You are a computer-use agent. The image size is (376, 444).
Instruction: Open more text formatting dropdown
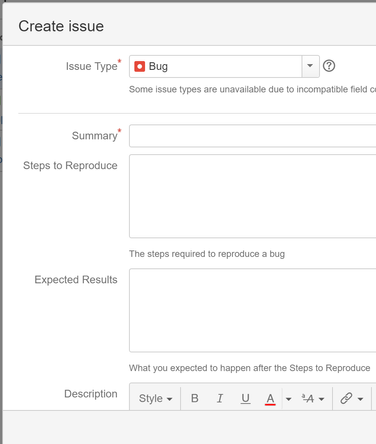click(x=313, y=398)
